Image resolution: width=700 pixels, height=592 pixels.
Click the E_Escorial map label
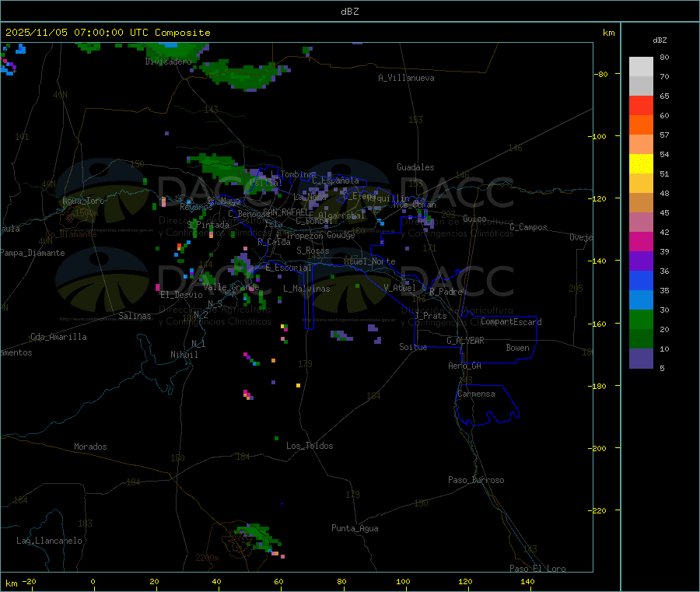[x=289, y=268]
